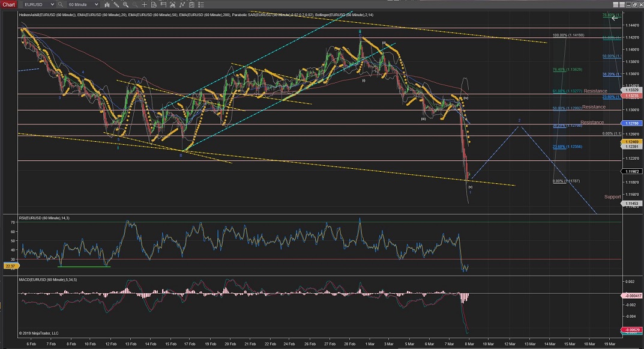The image size is (644, 349).
Task: Click the projected wave 2 label
Action: 519,121
